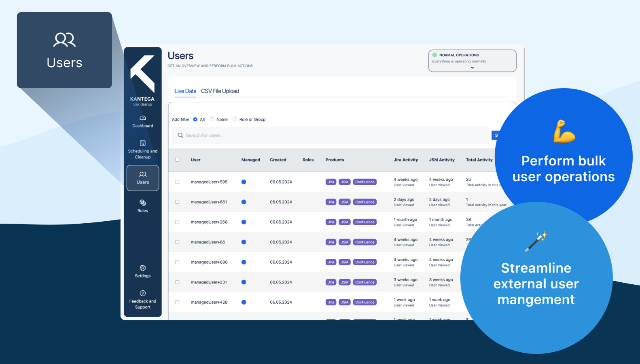Click managedUser+595 user name
Screen dimensions: 640x364
pyautogui.click(x=209, y=182)
